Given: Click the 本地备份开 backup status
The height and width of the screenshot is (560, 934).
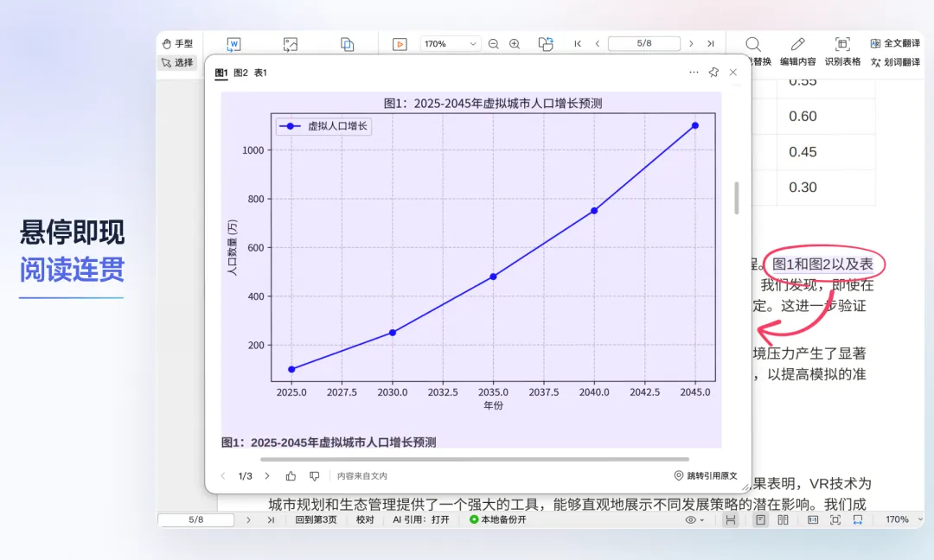Looking at the screenshot, I should (x=498, y=519).
